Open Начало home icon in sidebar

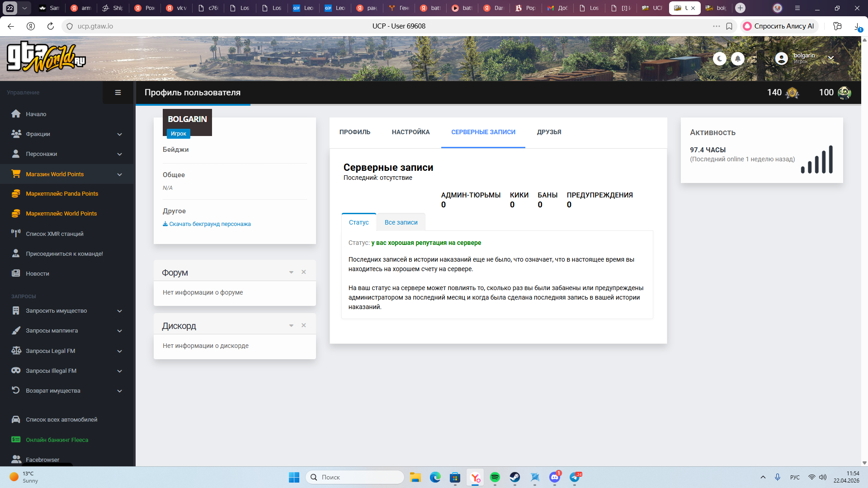click(x=16, y=114)
